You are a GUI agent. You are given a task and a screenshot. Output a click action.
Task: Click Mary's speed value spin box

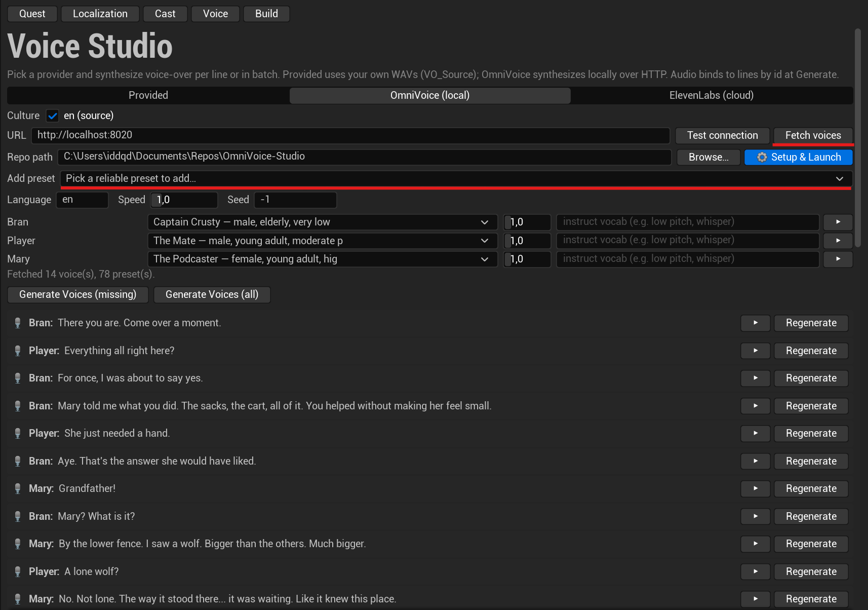pyautogui.click(x=527, y=259)
